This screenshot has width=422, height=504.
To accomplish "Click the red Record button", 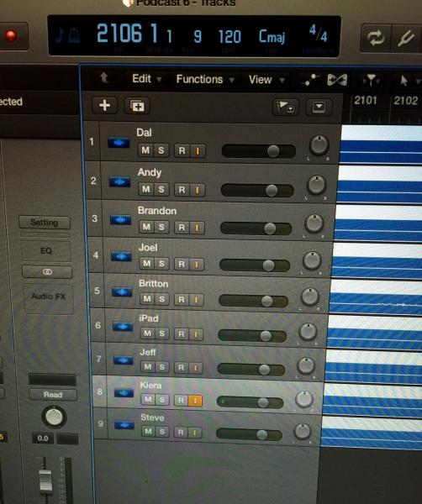I will pos(11,35).
